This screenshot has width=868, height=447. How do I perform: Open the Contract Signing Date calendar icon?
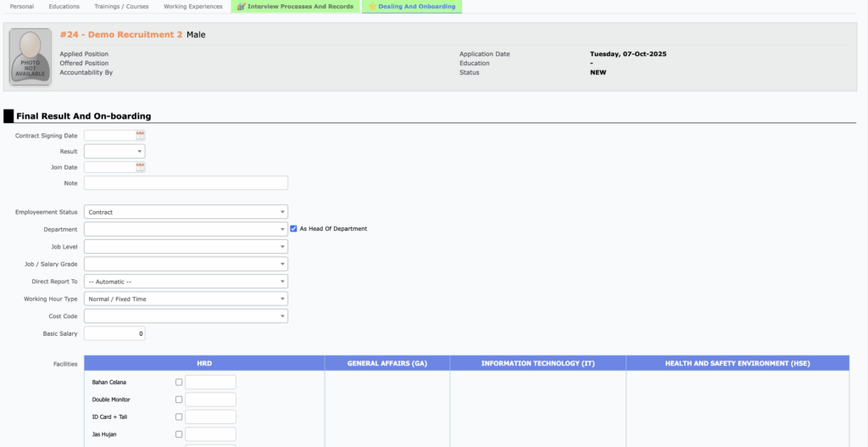[x=141, y=135]
